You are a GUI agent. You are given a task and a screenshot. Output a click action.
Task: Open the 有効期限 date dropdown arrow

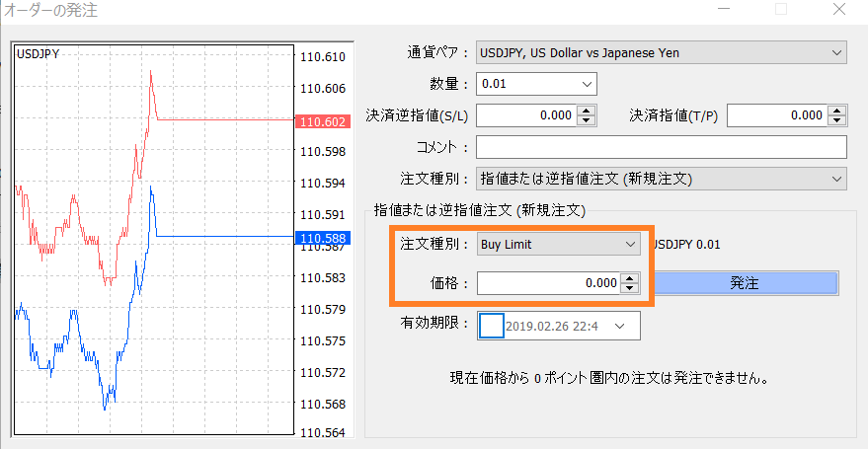[x=620, y=326]
